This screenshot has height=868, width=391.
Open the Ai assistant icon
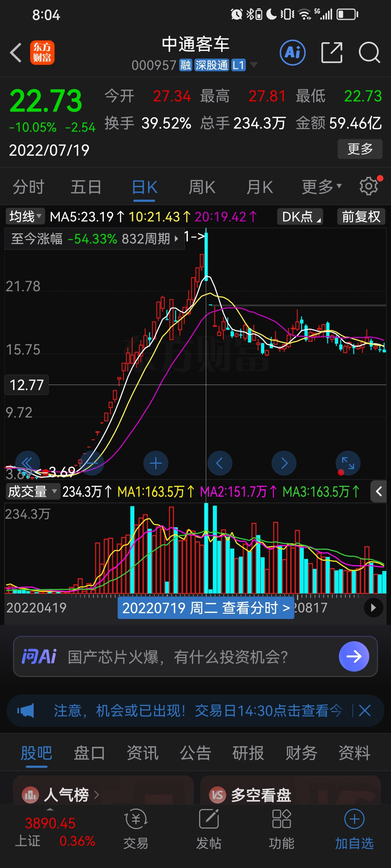293,53
